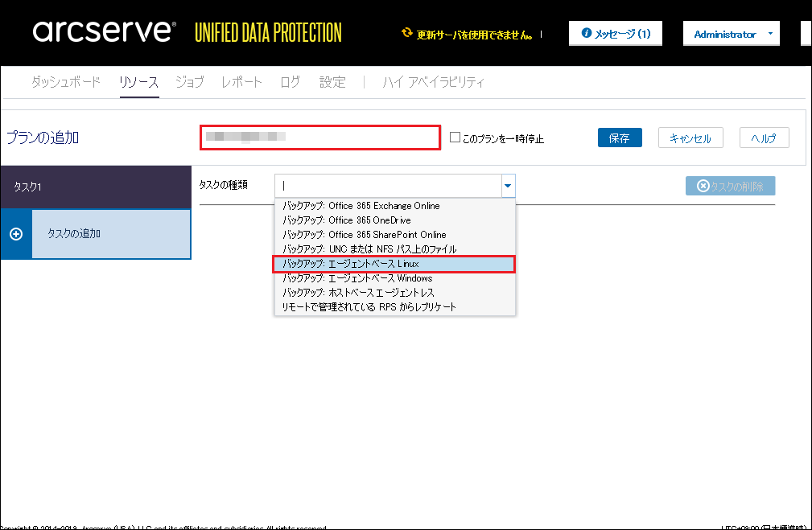Click the キャンセル button
Screen dimensions: 812x530
point(690,138)
